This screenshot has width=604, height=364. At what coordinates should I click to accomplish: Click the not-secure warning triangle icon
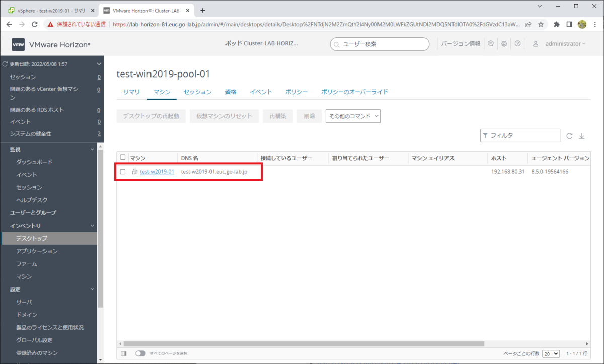tap(50, 24)
